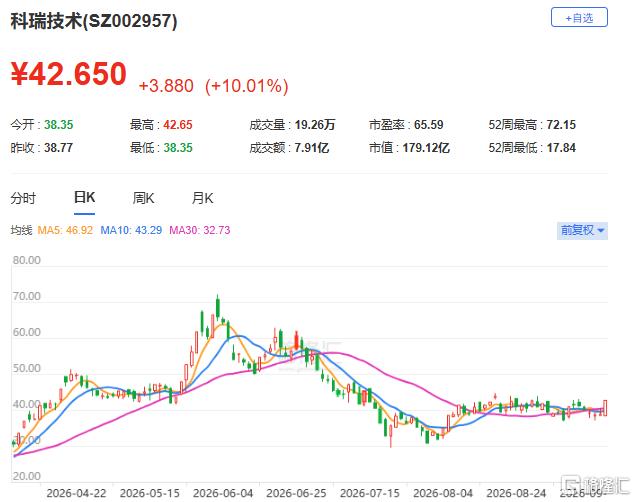Click the 2026-07-15 date axis label

coord(370,493)
